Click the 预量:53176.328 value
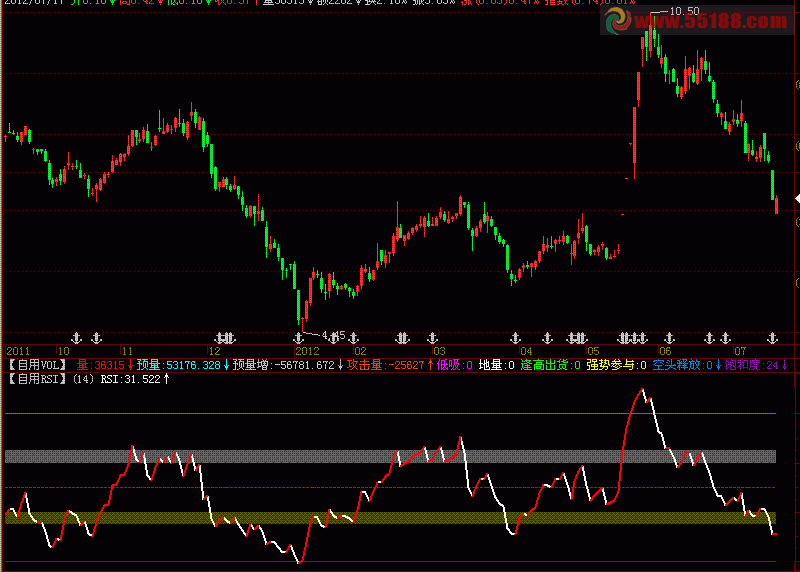 (x=179, y=365)
